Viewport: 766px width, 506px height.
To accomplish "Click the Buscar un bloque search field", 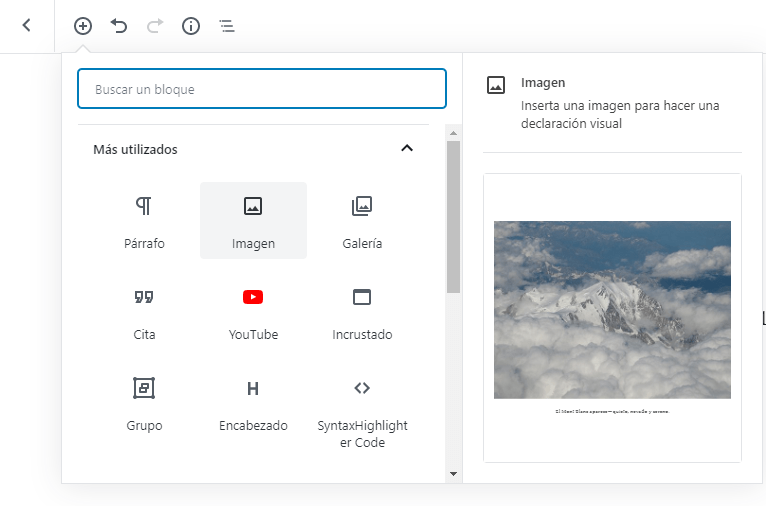I will coord(262,89).
